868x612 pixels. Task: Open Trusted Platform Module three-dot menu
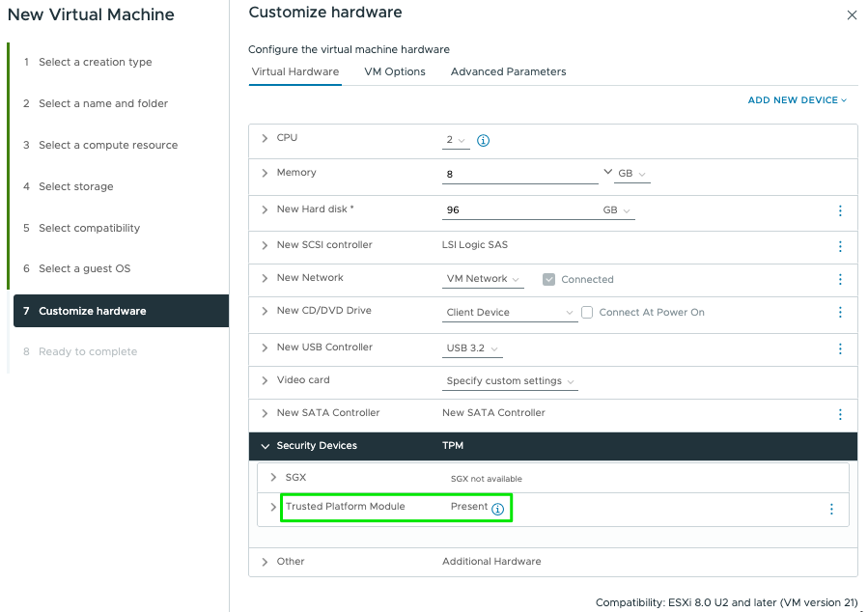831,509
